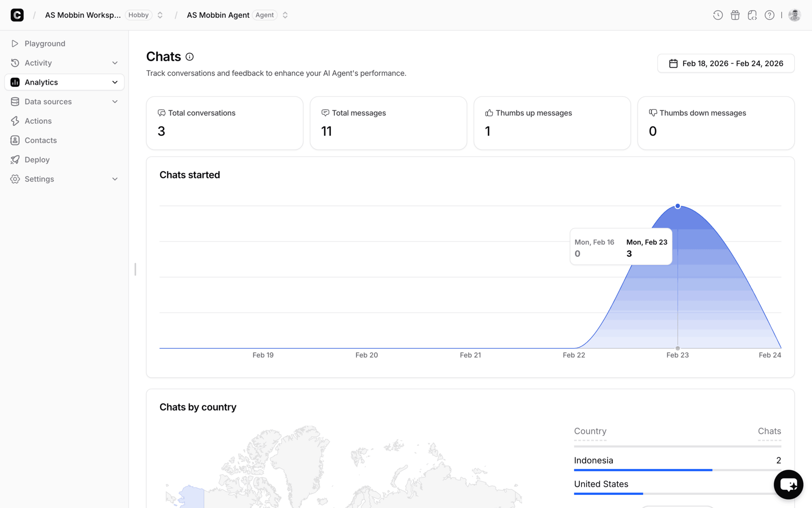
Task: Open the user profile avatar
Action: (x=795, y=15)
